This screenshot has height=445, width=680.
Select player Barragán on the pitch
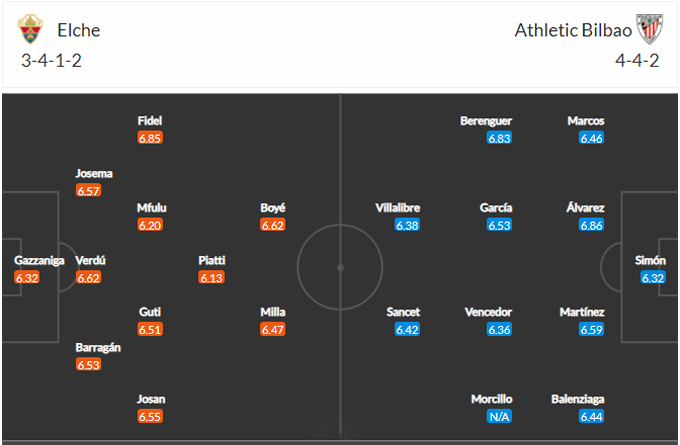point(98,347)
